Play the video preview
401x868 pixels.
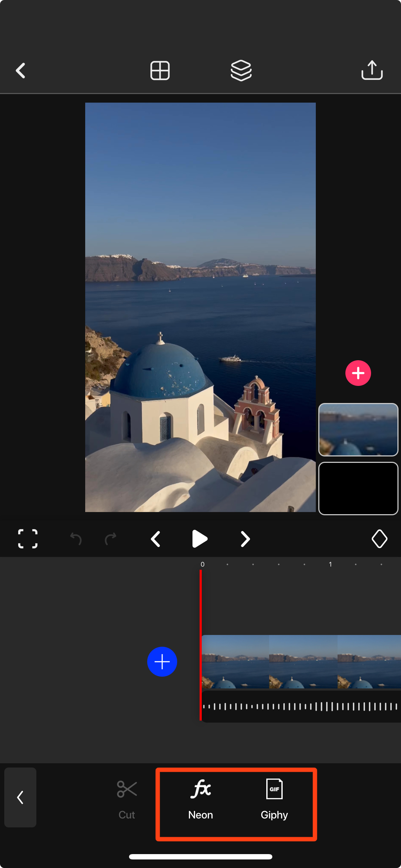click(x=200, y=538)
